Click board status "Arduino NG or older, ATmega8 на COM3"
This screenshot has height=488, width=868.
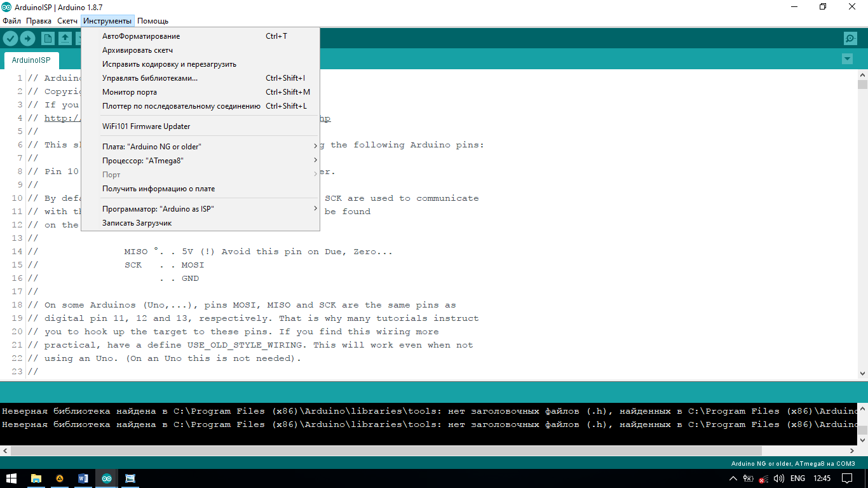793,463
